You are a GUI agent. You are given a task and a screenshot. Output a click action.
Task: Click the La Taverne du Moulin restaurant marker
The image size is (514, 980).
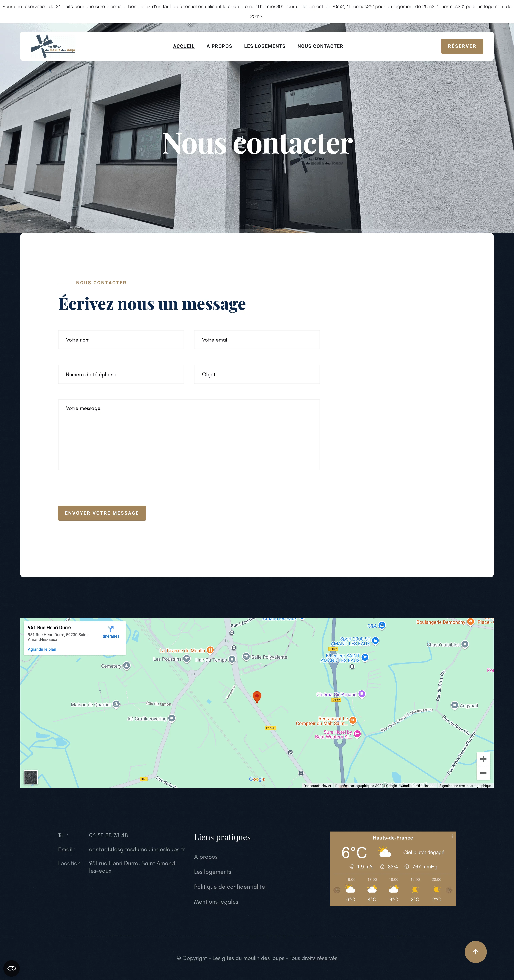(210, 650)
